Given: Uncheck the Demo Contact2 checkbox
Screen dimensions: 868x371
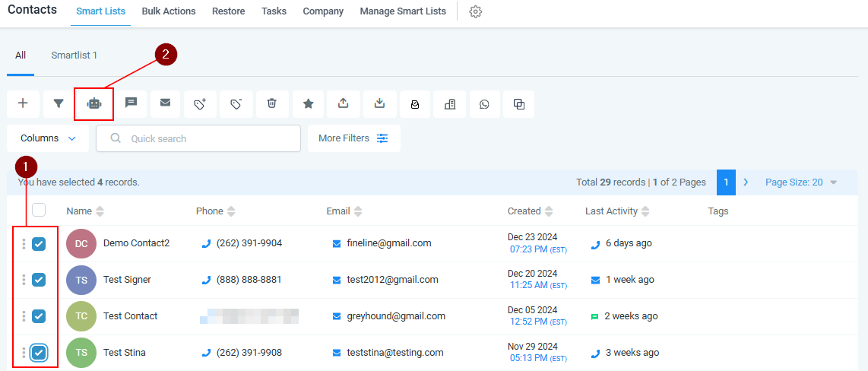Looking at the screenshot, I should coord(39,243).
